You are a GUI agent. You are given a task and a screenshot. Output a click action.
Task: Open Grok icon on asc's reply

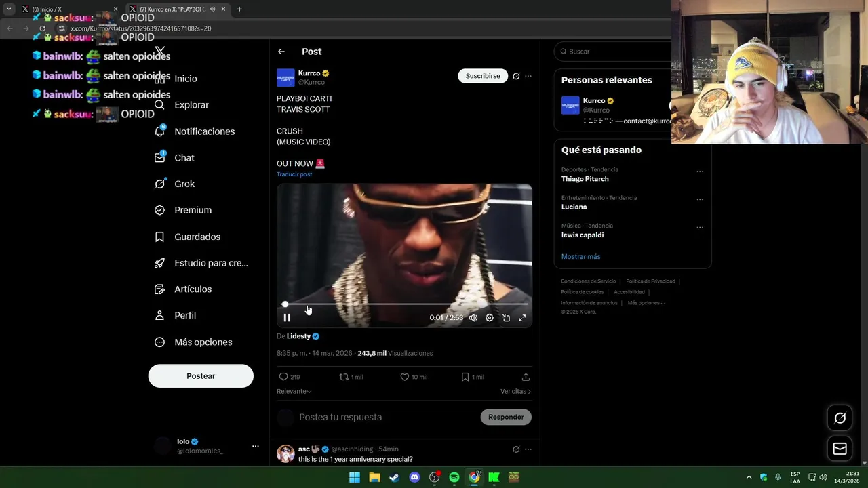coord(516,449)
